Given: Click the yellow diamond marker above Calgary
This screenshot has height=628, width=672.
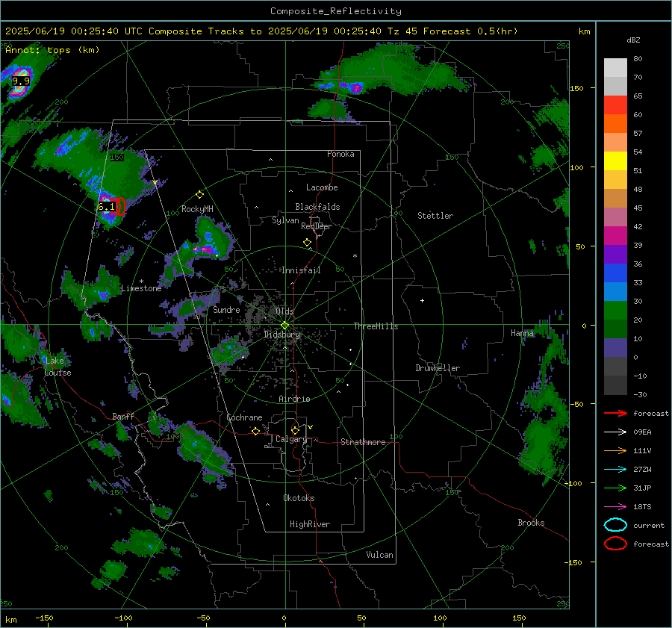Looking at the screenshot, I should pyautogui.click(x=295, y=430).
